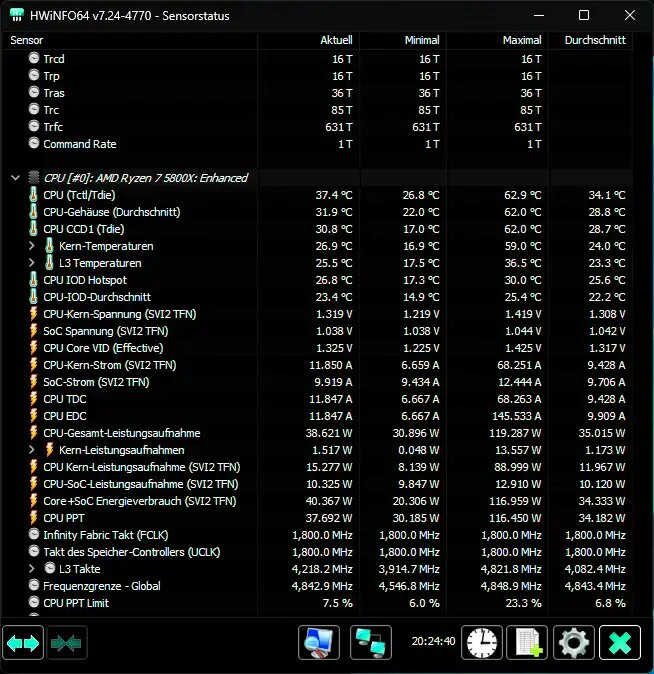
Task: Expand the Kern-Leistungsaufnahmen row
Action: click(31, 450)
